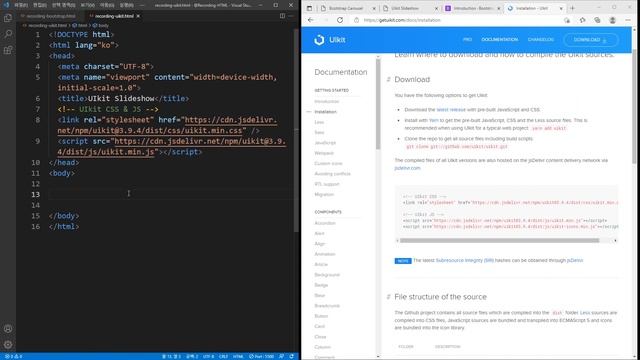This screenshot has width=640, height=360.
Task: Close the recording-uikit.html editor tab
Action: (138, 16)
